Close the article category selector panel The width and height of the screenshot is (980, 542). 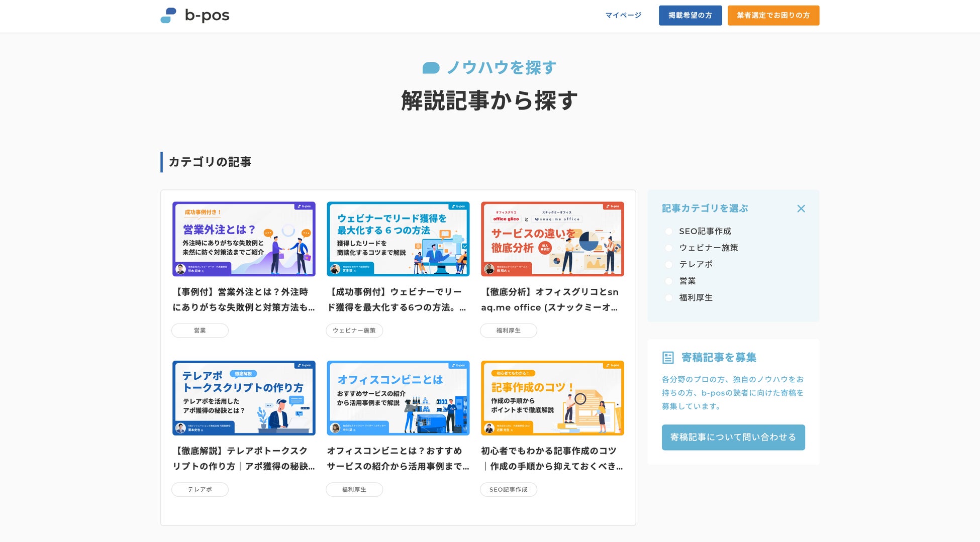point(801,208)
